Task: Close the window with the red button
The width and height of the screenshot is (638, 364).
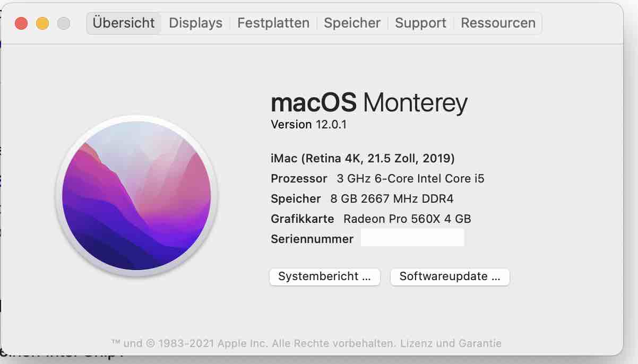Action: click(21, 23)
